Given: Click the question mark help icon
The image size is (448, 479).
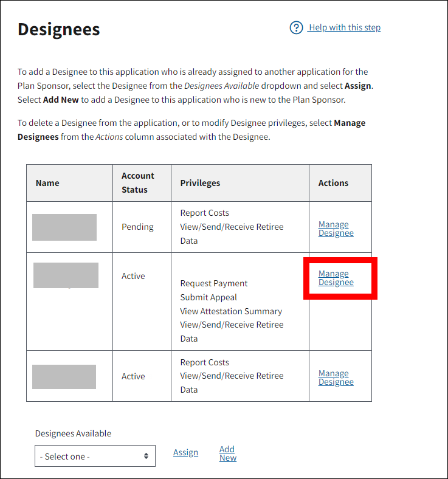Looking at the screenshot, I should coord(296,28).
